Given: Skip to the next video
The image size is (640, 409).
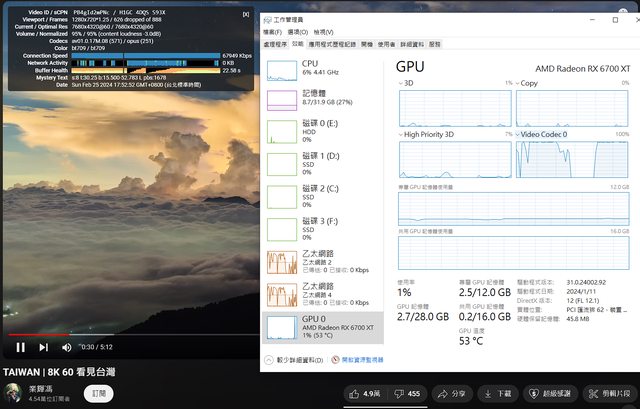Looking at the screenshot, I should 43,347.
